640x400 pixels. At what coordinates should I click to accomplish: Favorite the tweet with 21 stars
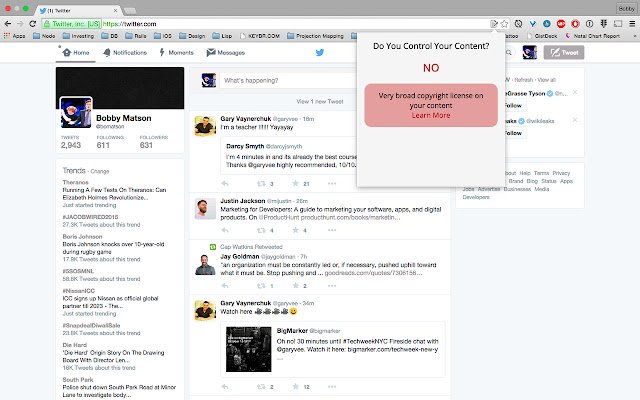pos(296,184)
